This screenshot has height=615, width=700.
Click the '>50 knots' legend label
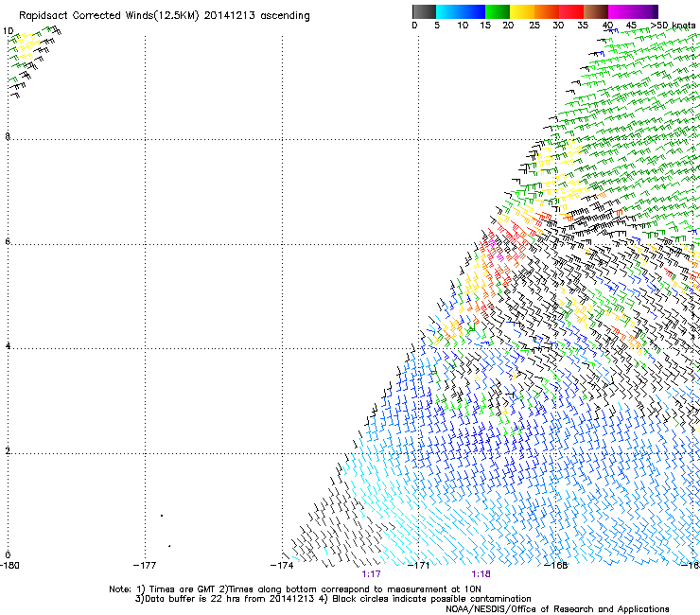[674, 25]
